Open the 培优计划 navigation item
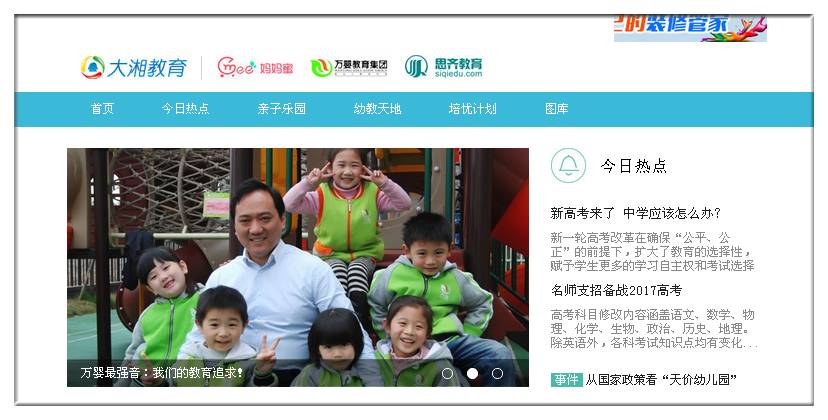 (x=472, y=109)
